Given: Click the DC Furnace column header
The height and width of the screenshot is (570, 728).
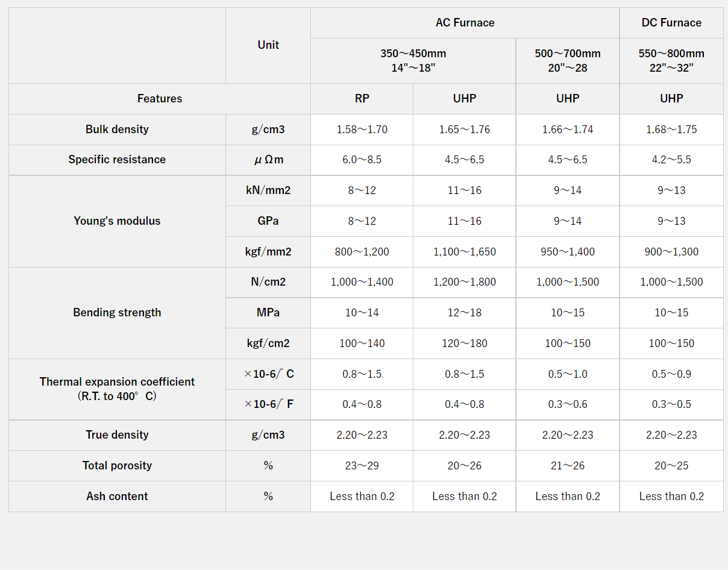Looking at the screenshot, I should point(671,23).
